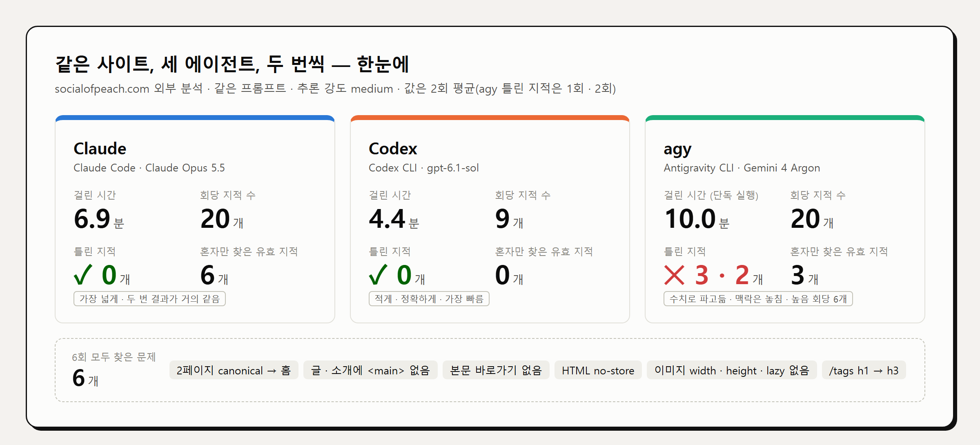Image resolution: width=980 pixels, height=445 pixels.
Task: Select the '/tags h1 → h3' tag
Action: click(x=864, y=370)
